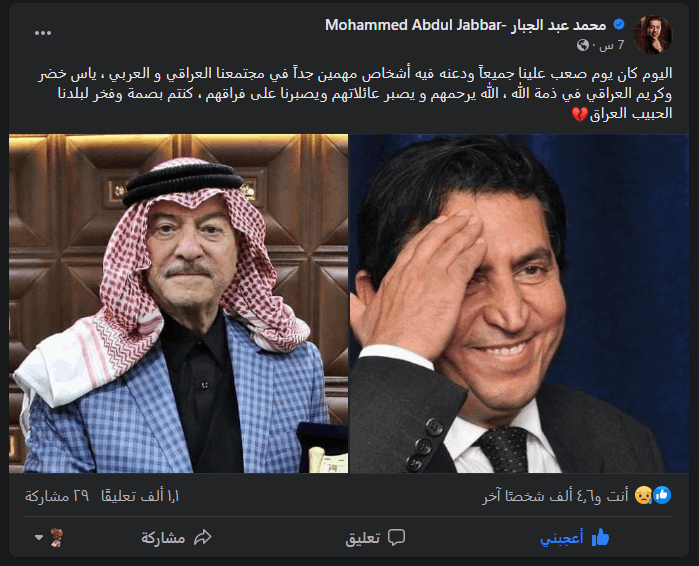Open the small commenting profile avatar

pyautogui.click(x=57, y=537)
